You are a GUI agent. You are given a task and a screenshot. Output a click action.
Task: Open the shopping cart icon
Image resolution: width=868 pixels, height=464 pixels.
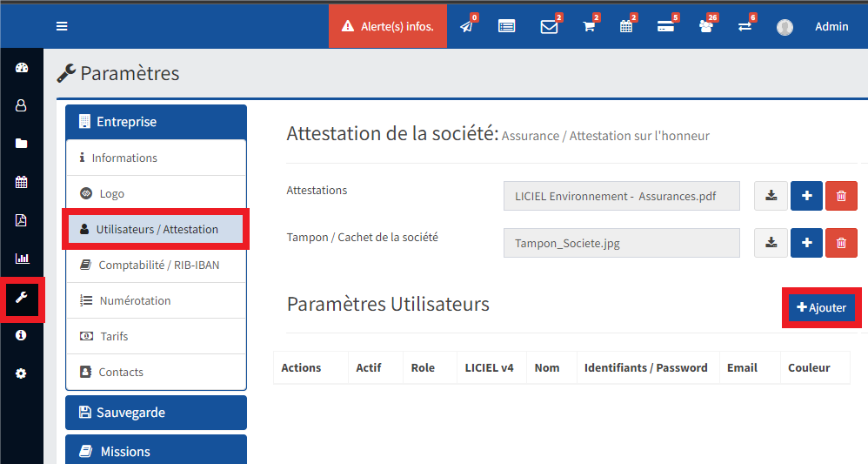click(589, 26)
